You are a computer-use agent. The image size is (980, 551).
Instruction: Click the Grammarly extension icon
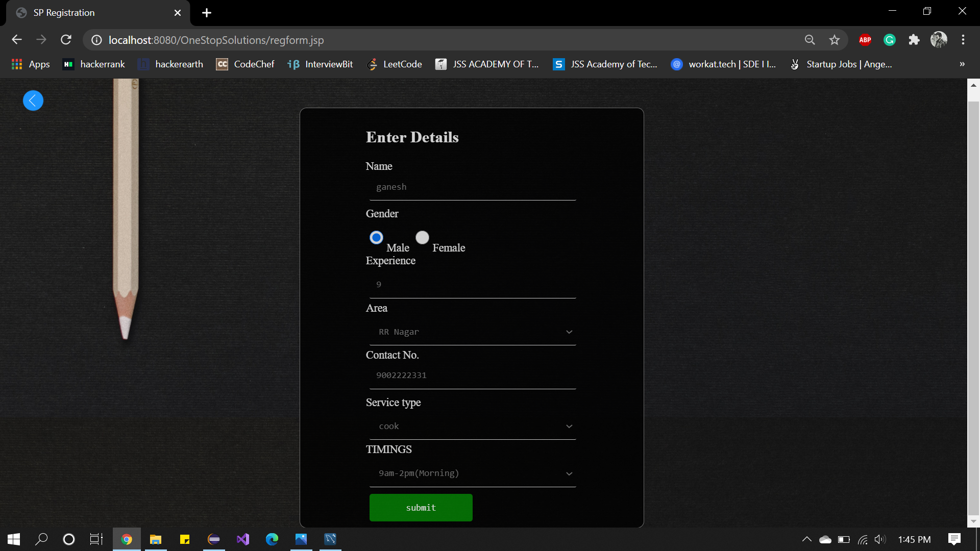pos(889,40)
